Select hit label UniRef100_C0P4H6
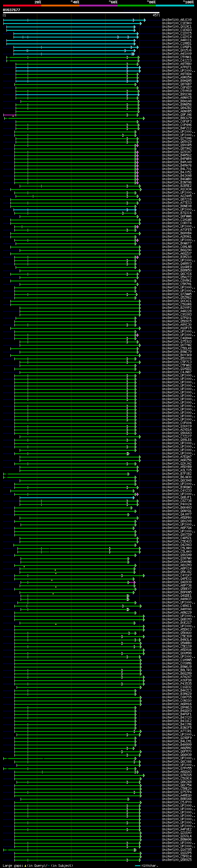The width and height of the screenshot is (197, 868). (177, 125)
